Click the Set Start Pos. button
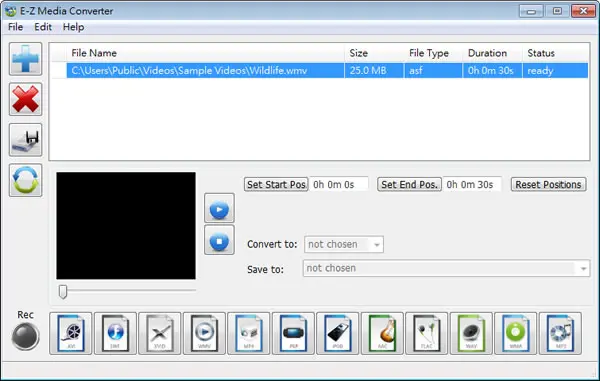This screenshot has height=381, width=600. 276,184
